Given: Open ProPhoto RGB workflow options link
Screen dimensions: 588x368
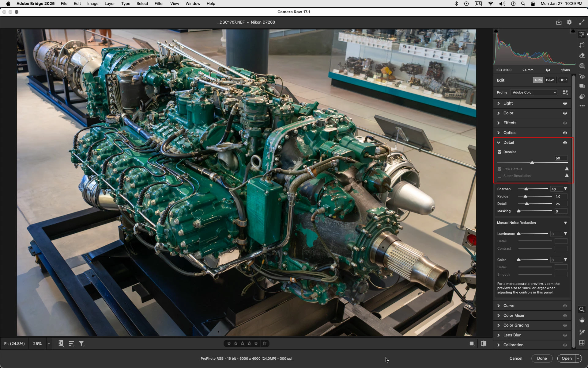Looking at the screenshot, I should click(246, 358).
